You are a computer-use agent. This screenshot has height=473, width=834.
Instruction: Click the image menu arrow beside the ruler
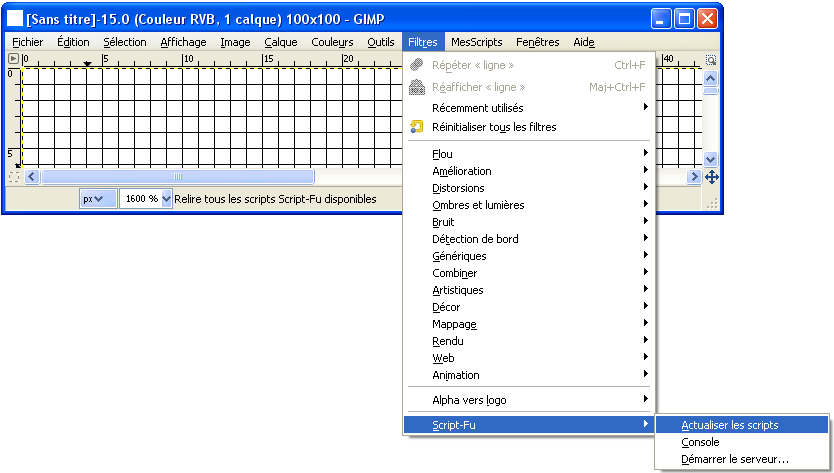(x=14, y=59)
